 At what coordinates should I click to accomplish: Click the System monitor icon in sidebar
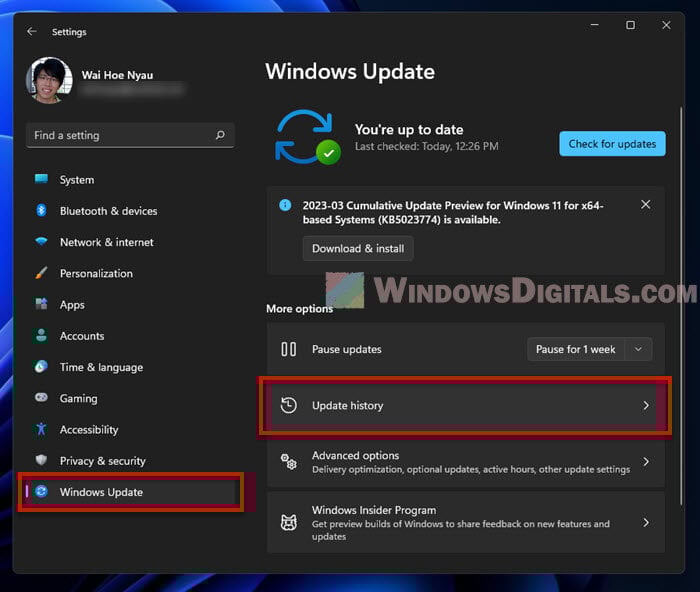[x=41, y=179]
